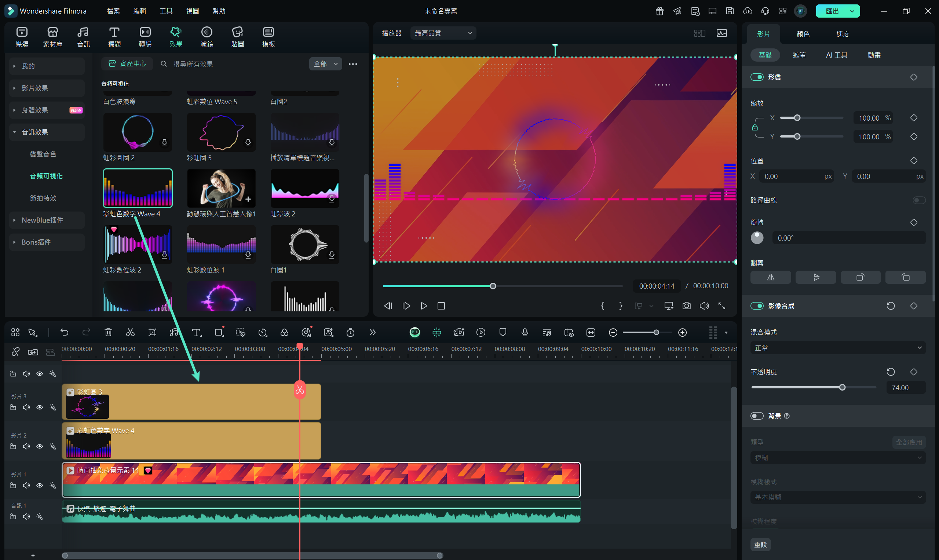Click the zoom out minus timeline icon
This screenshot has width=939, height=560.
tap(613, 333)
